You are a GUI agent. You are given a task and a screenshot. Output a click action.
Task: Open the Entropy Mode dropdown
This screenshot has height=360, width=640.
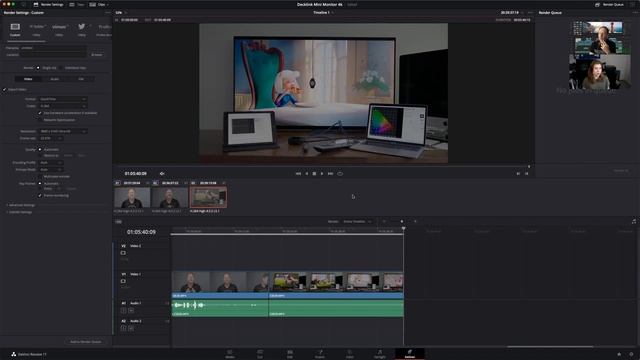[51, 169]
